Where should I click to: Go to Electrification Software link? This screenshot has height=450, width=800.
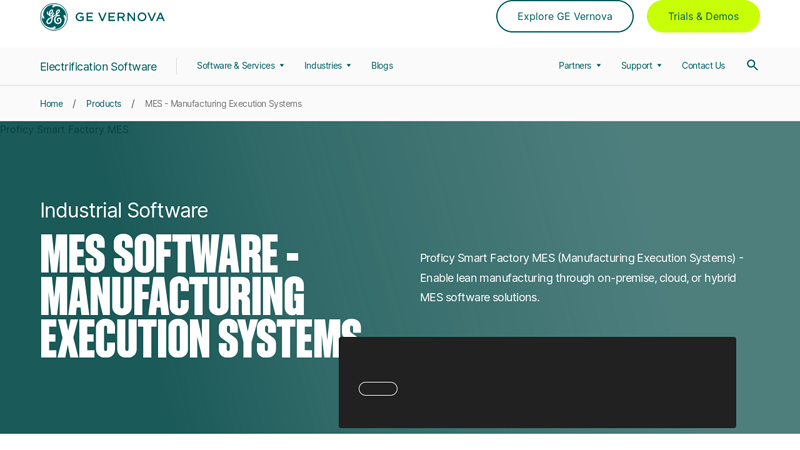tap(98, 67)
